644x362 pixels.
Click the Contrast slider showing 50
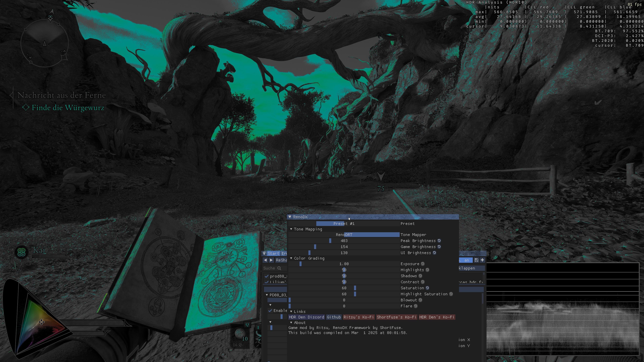coord(344,282)
